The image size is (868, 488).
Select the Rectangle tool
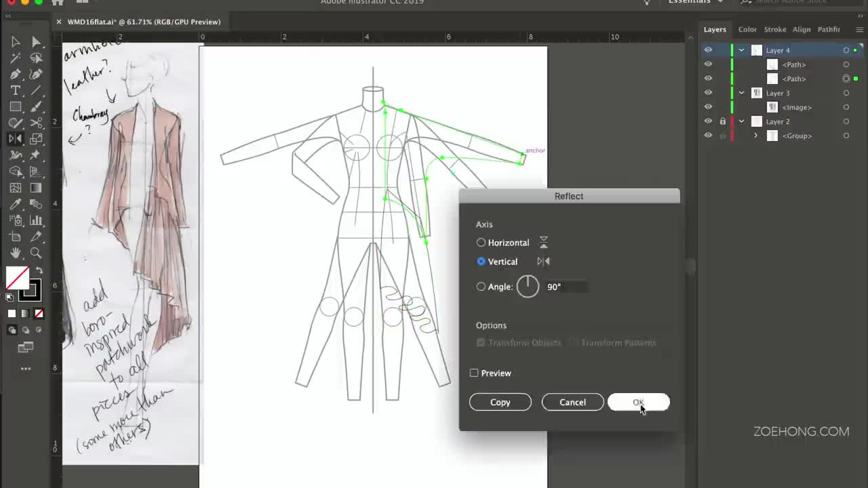16,107
